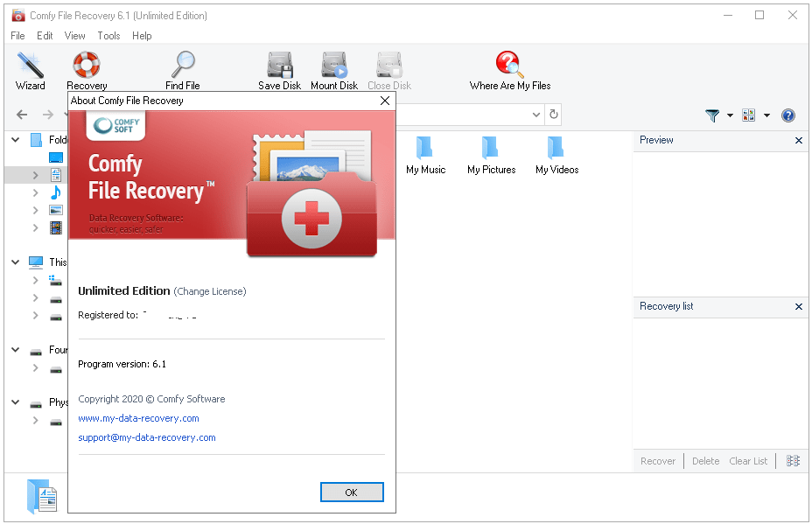Open Where Are My Files help

click(510, 71)
